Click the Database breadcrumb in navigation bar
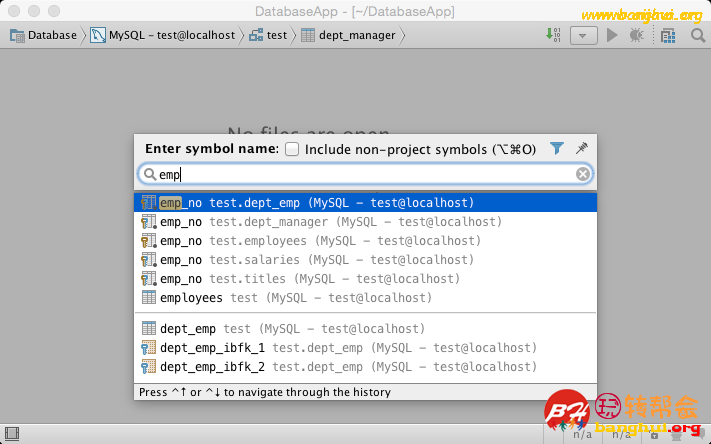The height and width of the screenshot is (444, 711). (44, 35)
